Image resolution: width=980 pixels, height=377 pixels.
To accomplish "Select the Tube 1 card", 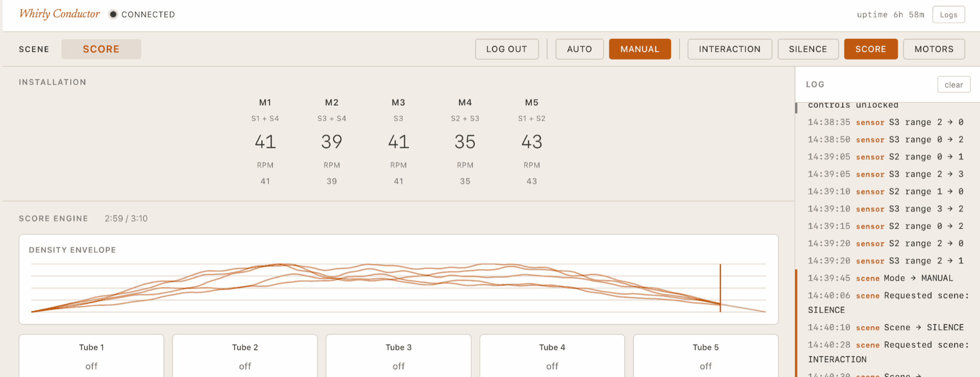I will click(91, 356).
